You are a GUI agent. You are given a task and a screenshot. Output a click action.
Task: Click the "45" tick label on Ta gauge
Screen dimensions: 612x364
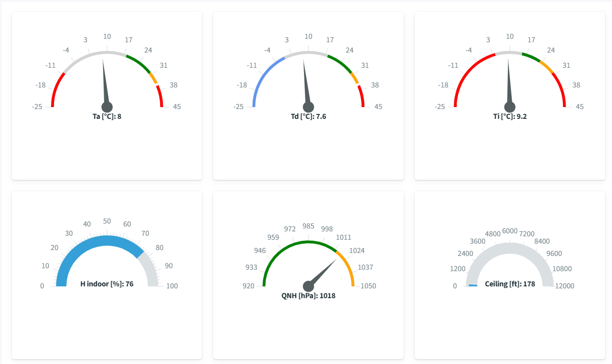pos(177,107)
